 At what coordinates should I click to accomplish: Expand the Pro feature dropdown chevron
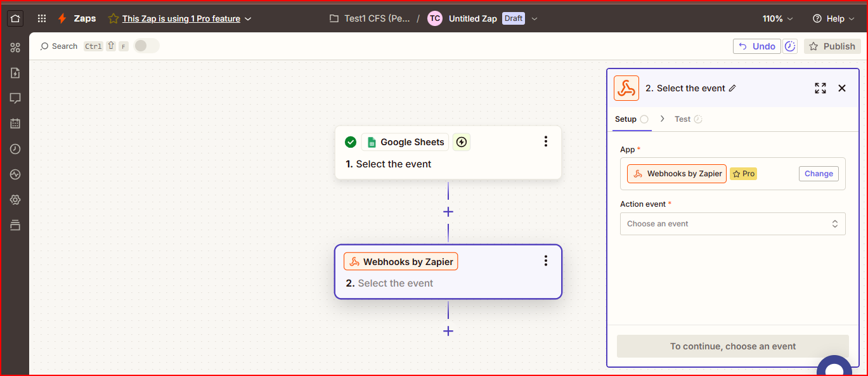tap(248, 19)
